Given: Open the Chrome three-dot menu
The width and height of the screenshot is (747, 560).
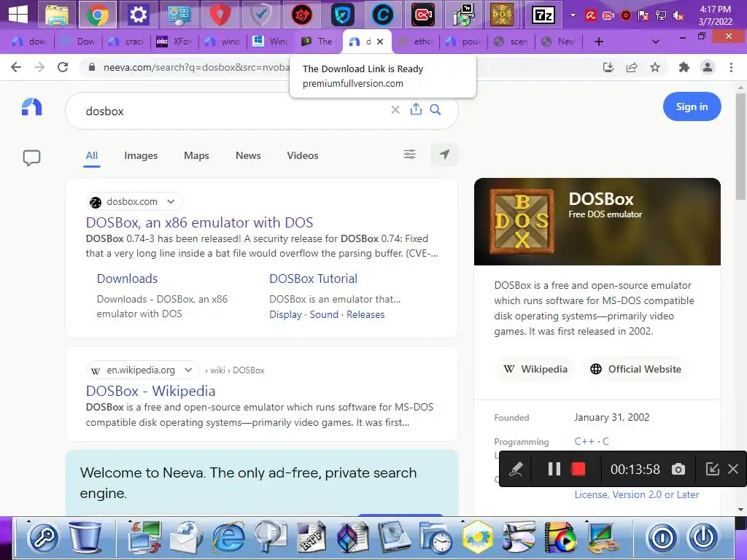Looking at the screenshot, I should (x=731, y=67).
